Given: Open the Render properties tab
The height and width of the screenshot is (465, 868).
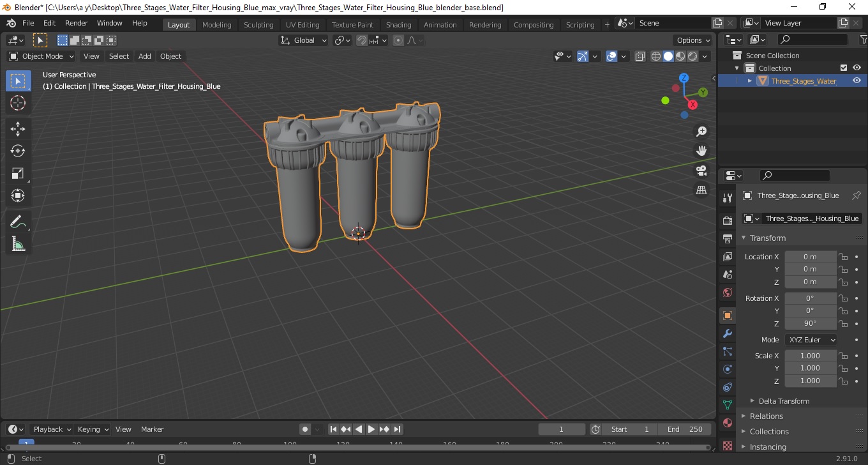Looking at the screenshot, I should (x=727, y=220).
